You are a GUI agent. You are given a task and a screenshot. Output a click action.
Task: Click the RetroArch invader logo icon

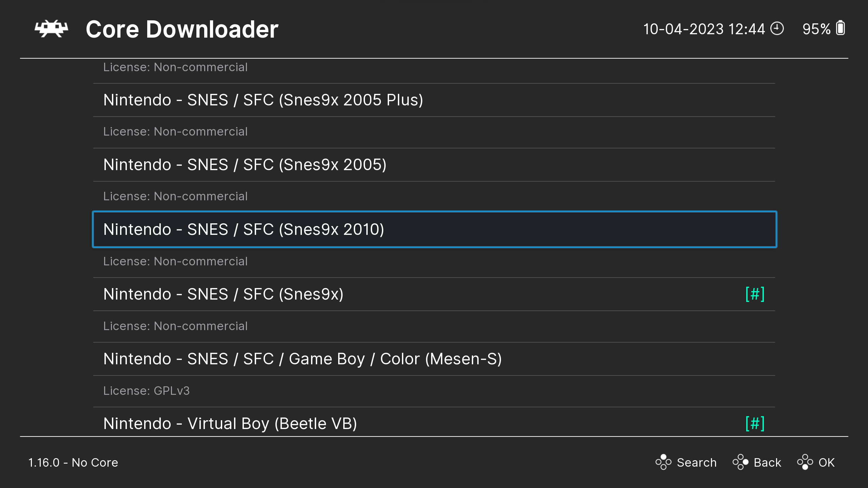(51, 29)
